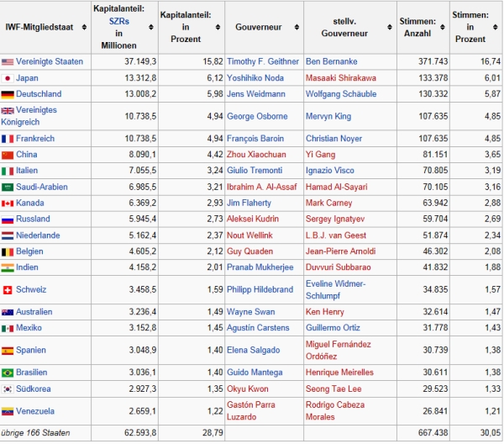Click the Brazilian flag icon
The height and width of the screenshot is (444, 504).
tap(8, 373)
